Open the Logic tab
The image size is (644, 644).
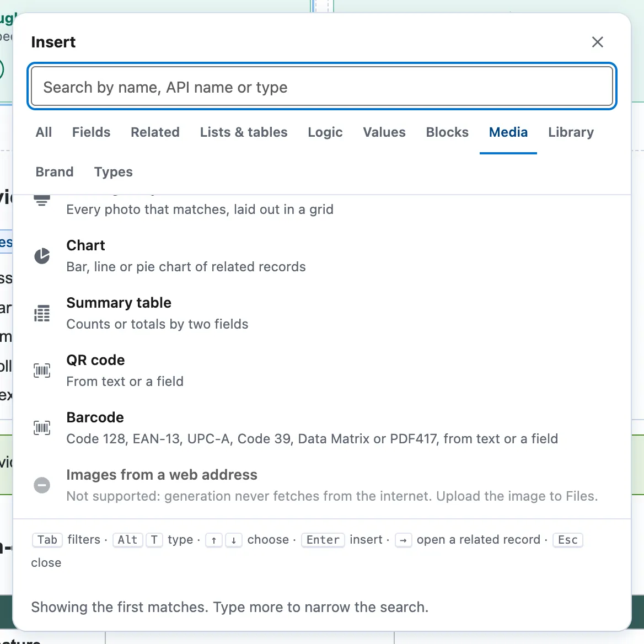click(x=325, y=132)
